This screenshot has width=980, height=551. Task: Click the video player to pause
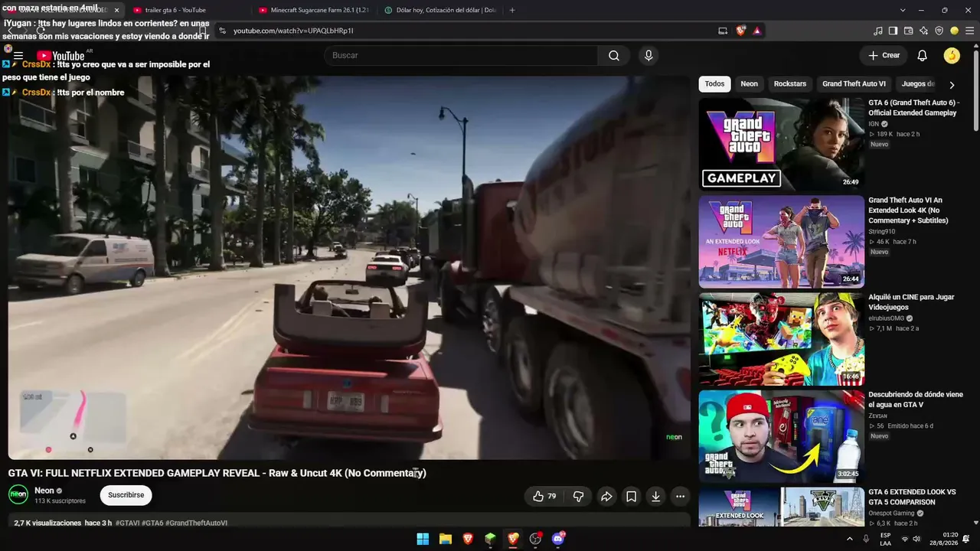click(x=349, y=267)
